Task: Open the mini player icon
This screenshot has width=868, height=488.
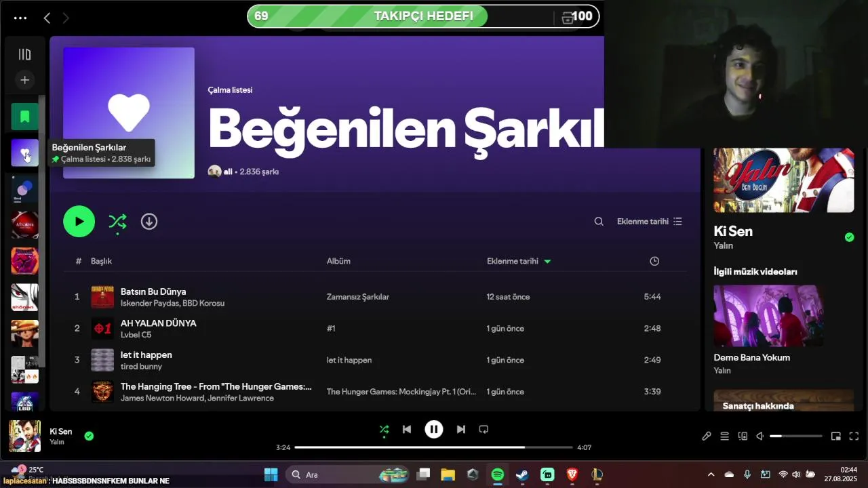Action: pyautogui.click(x=836, y=436)
